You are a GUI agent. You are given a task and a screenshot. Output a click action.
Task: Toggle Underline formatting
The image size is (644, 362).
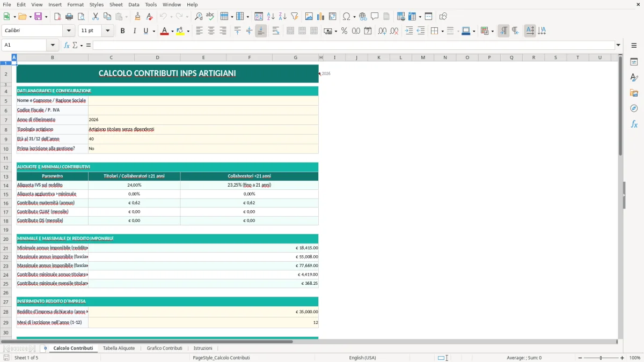pyautogui.click(x=146, y=31)
